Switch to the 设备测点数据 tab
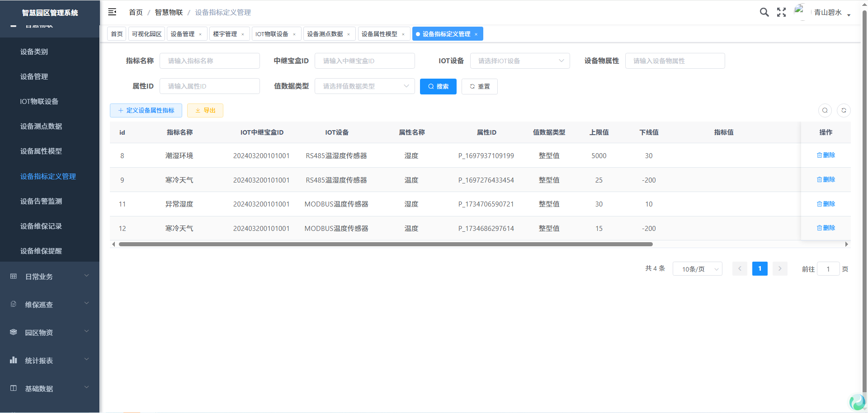The height and width of the screenshot is (413, 868). tap(325, 34)
